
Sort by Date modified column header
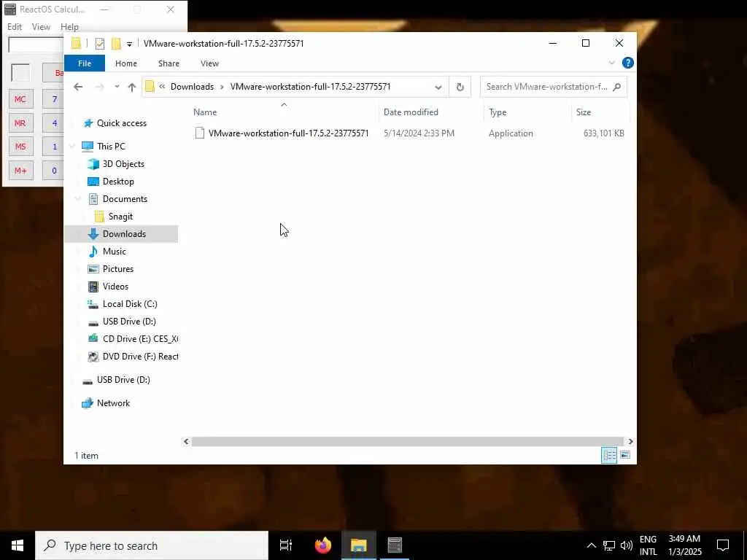click(411, 112)
